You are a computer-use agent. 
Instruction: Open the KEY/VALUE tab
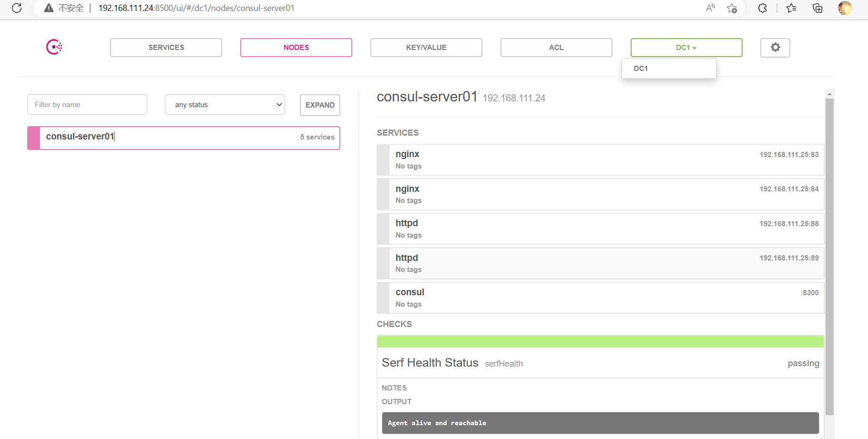click(x=426, y=48)
